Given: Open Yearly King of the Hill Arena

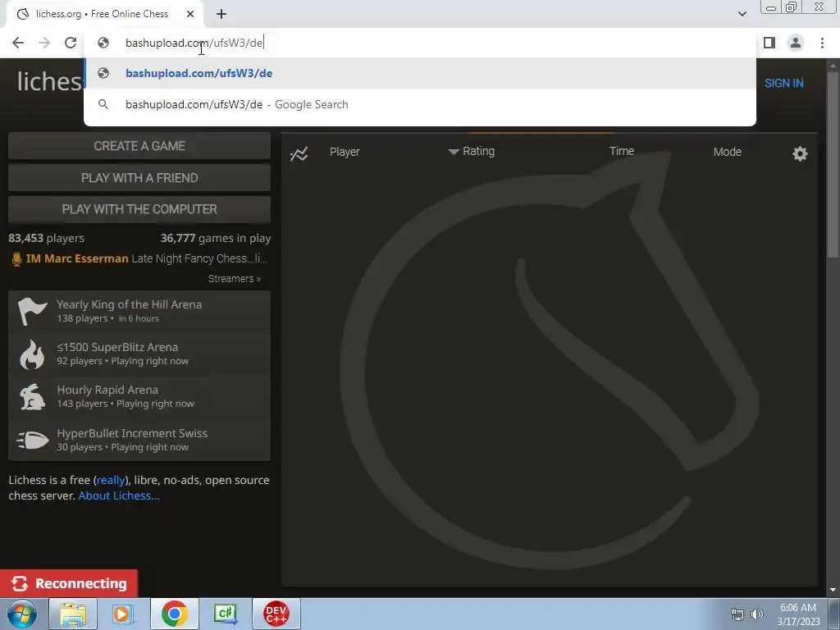Looking at the screenshot, I should point(139,311).
